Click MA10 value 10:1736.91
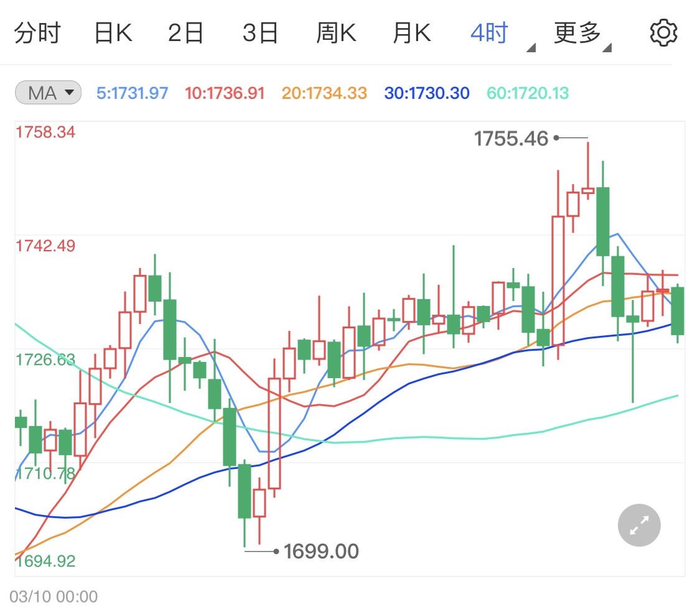Screen dimensions: 700x612 [225, 93]
